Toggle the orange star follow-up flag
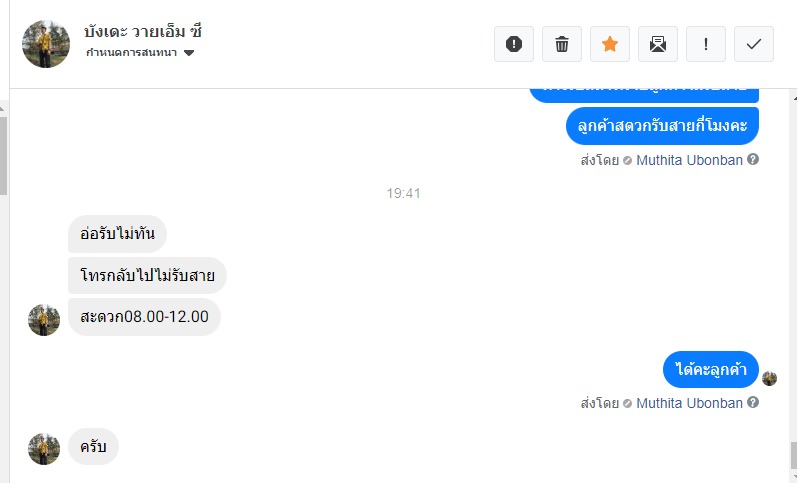797x483 pixels. click(x=610, y=44)
